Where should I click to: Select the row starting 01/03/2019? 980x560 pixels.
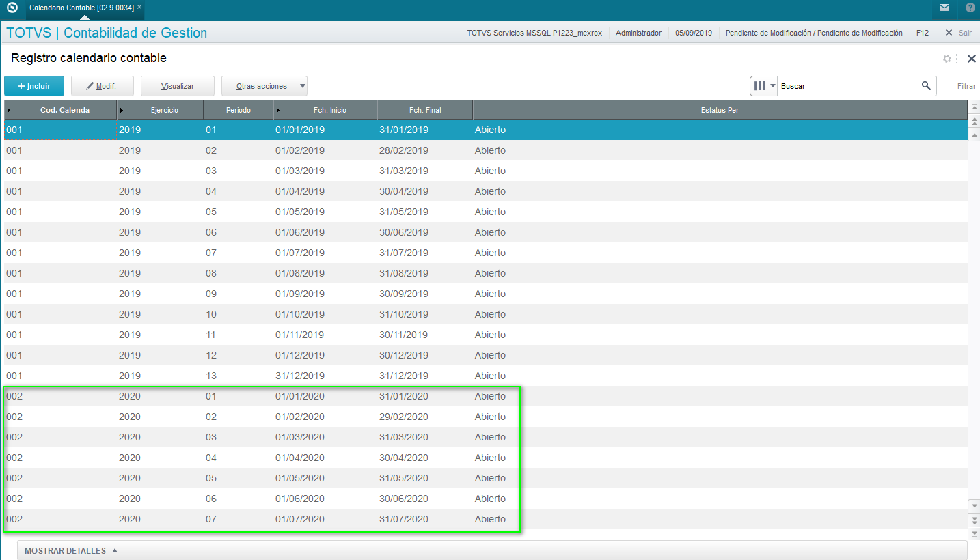(486, 171)
